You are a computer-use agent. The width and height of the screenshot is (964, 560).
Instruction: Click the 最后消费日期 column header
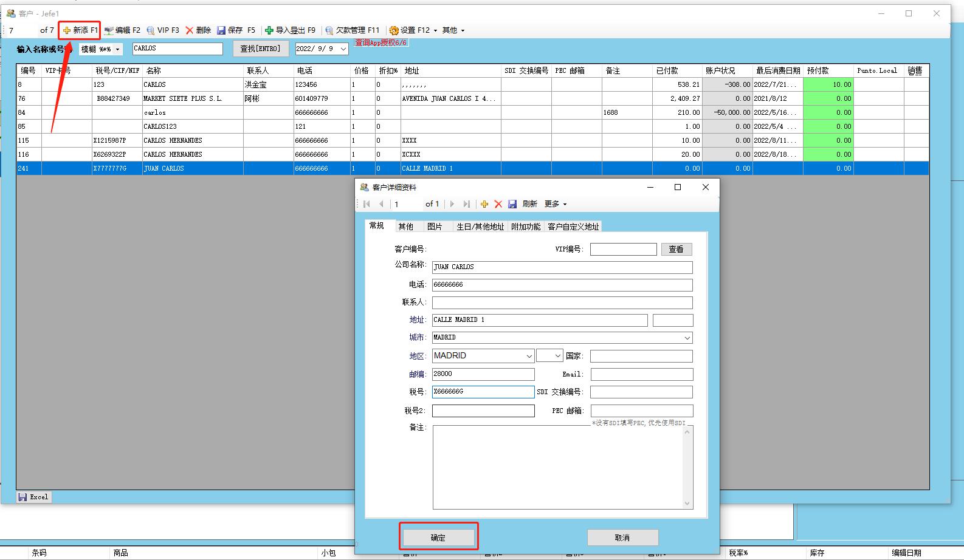pyautogui.click(x=778, y=70)
